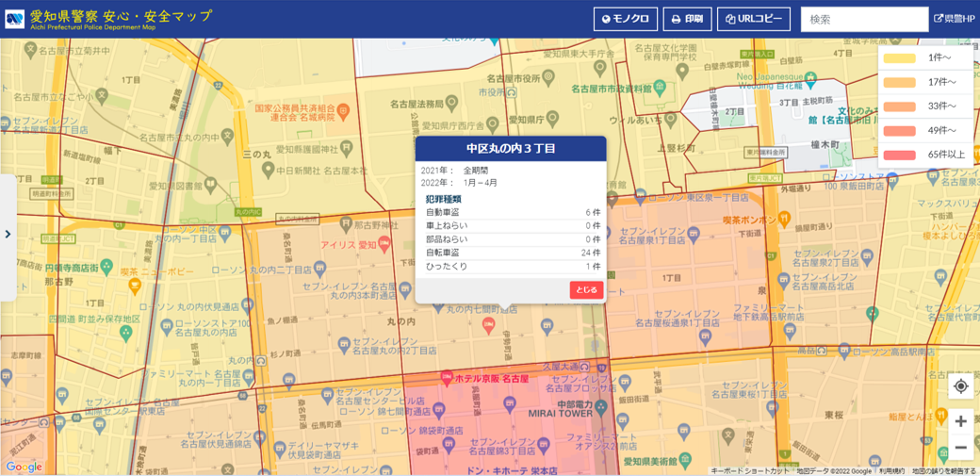Click the Aichi police logo in header
The width and height of the screenshot is (980, 476).
coord(15,19)
